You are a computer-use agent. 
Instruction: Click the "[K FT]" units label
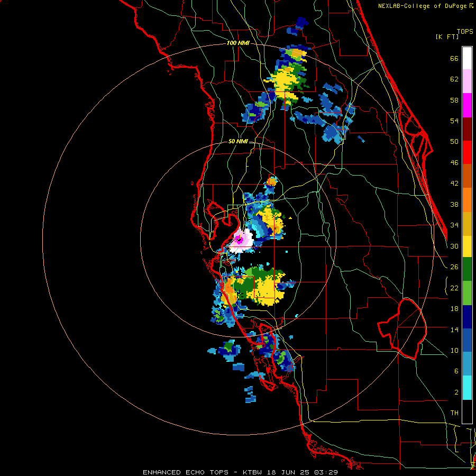[447, 37]
